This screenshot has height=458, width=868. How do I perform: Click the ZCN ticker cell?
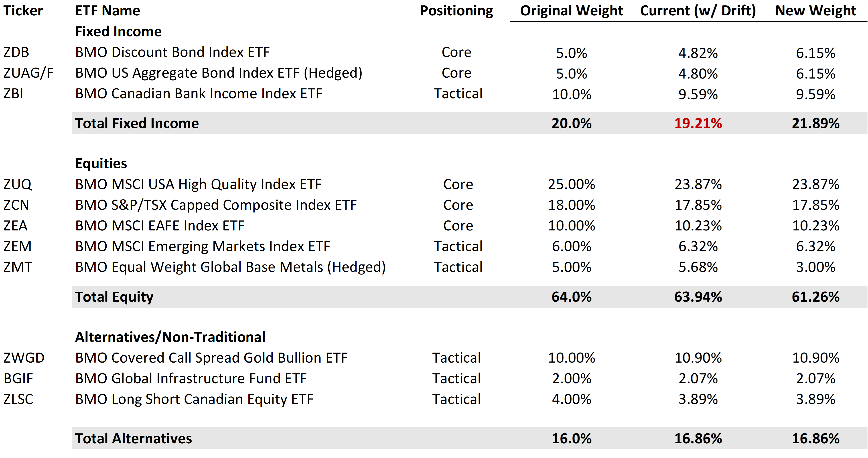16,205
